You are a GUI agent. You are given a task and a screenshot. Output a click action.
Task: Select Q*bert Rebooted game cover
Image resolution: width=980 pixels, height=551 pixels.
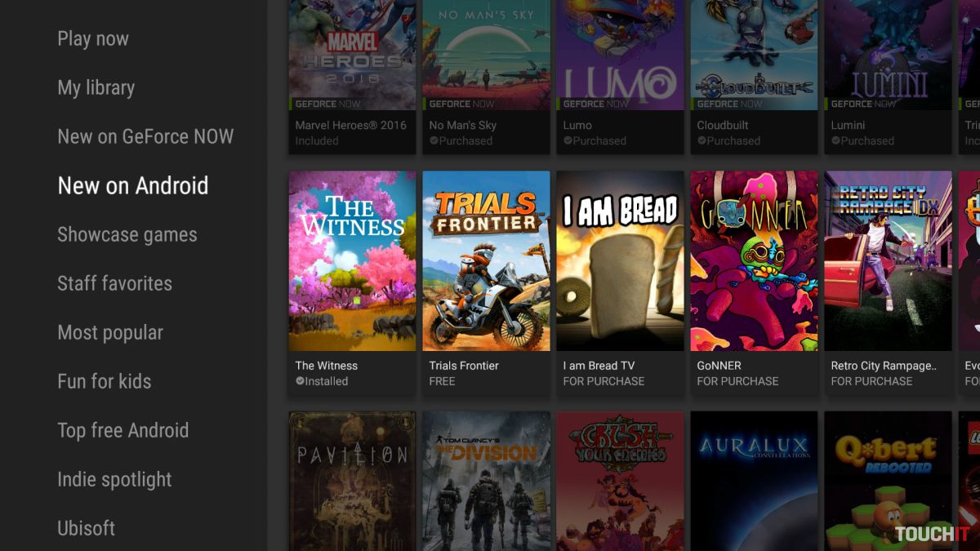[888, 481]
